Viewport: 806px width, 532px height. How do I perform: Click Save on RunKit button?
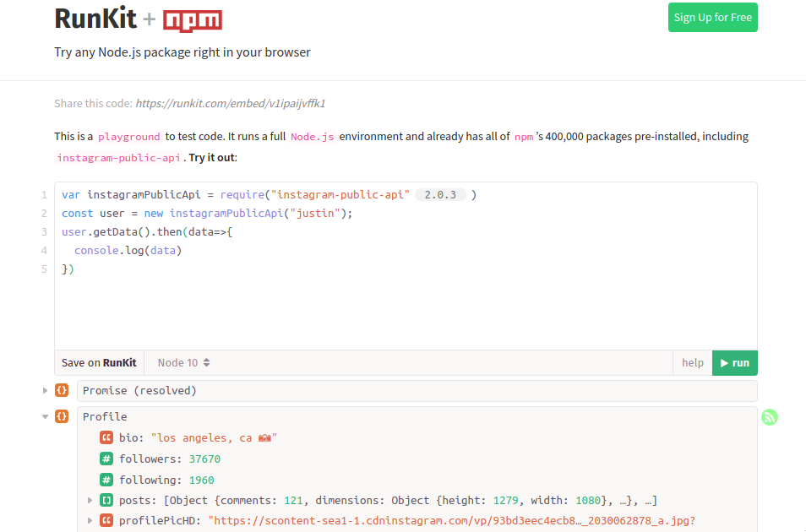(99, 363)
